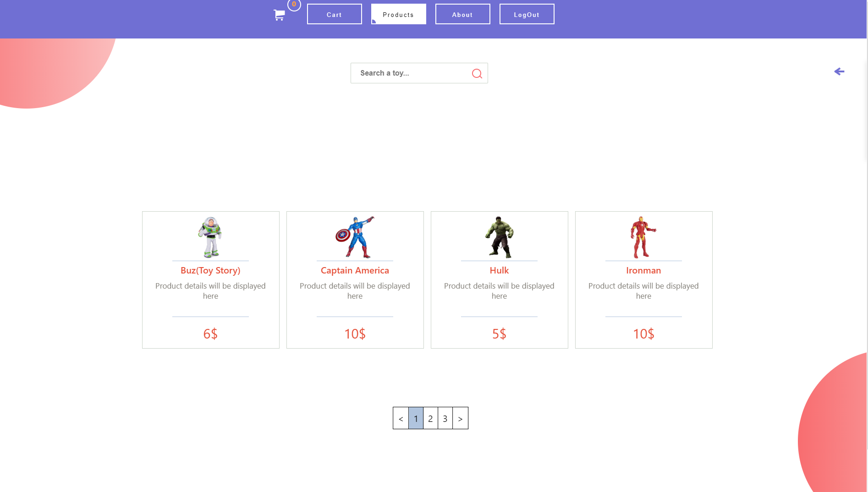Screen dimensions: 868x492
Task: Click the purple back arrow icon
Action: (839, 71)
